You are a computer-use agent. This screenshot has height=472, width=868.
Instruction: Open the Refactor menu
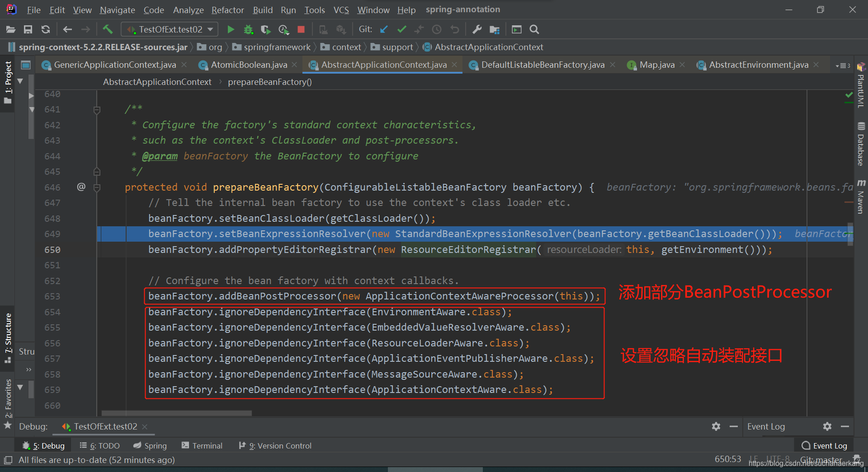coord(228,10)
